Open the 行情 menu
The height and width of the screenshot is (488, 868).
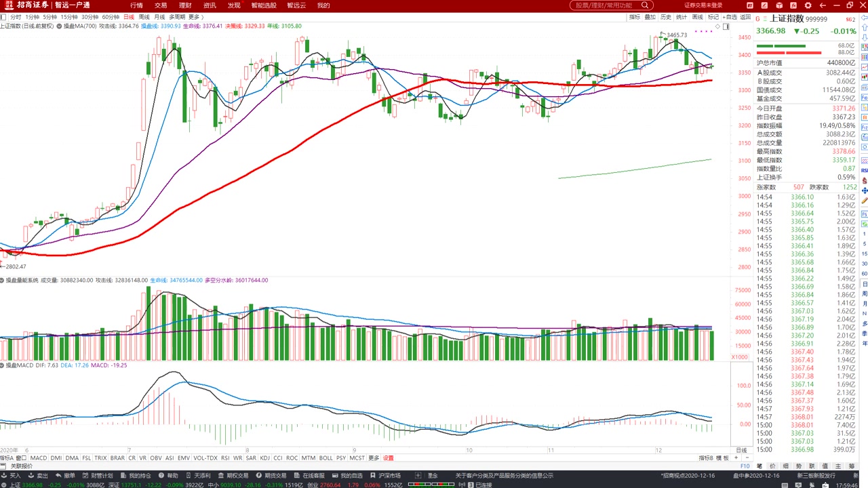(x=136, y=5)
